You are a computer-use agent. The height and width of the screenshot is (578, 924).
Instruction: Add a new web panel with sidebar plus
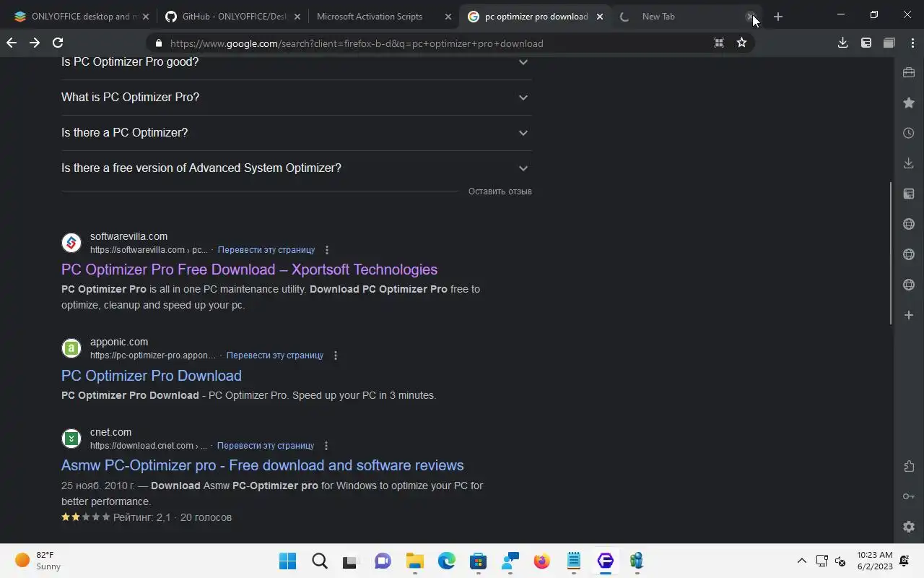tap(909, 315)
